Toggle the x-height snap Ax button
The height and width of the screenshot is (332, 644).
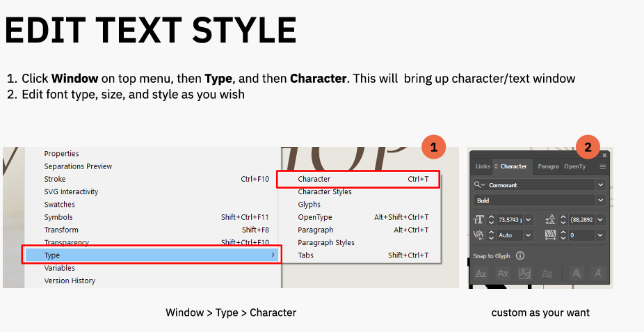pos(503,274)
